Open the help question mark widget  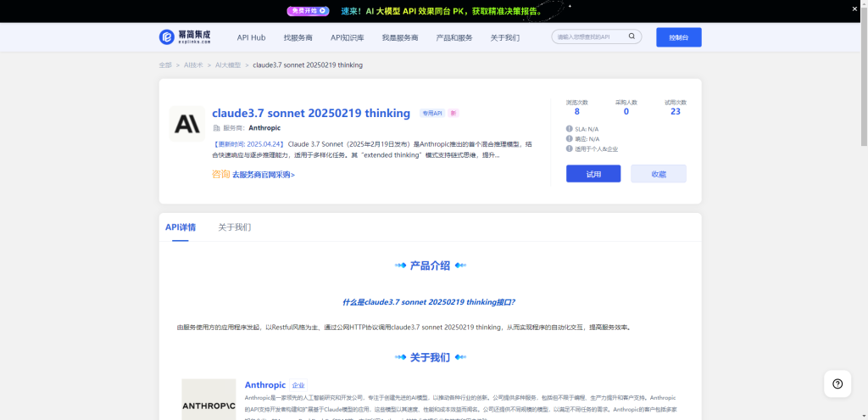coord(837,384)
